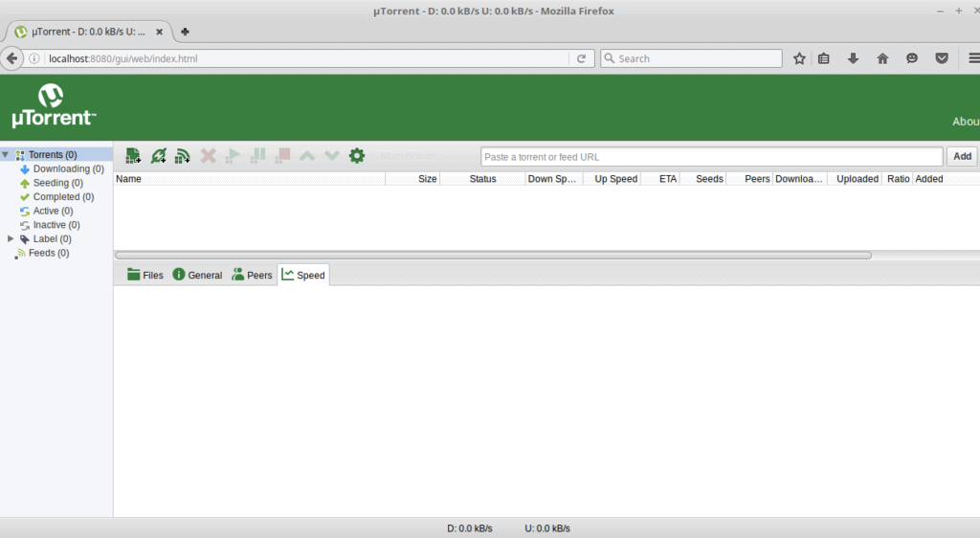Click the localhost address bar URL
The height and width of the screenshot is (538, 980).
click(123, 58)
